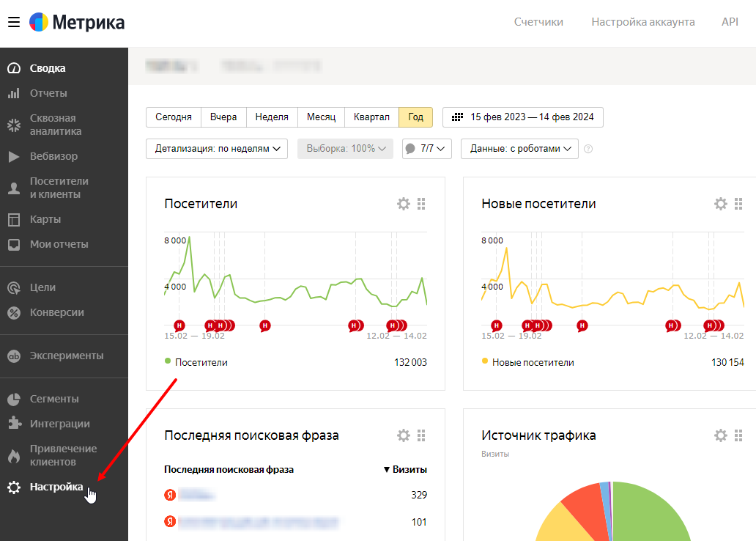
Task: Open Мои отчеты in the sidebar
Action: coord(59,244)
